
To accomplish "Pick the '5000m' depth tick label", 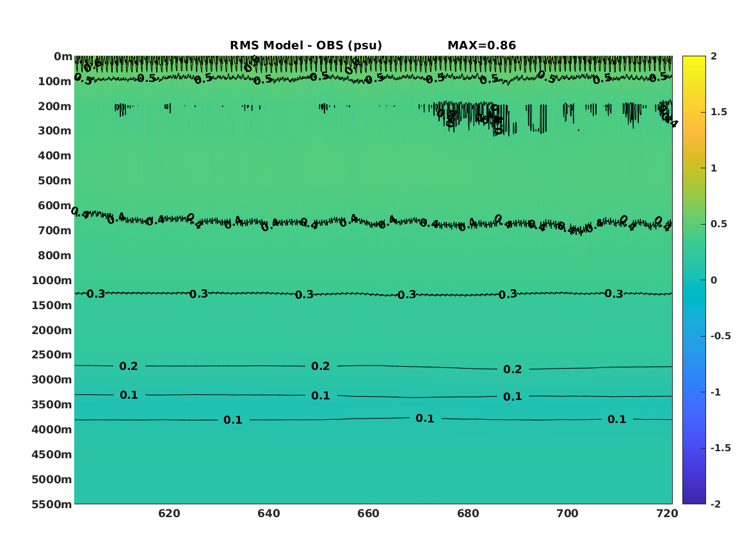I will (x=51, y=479).
